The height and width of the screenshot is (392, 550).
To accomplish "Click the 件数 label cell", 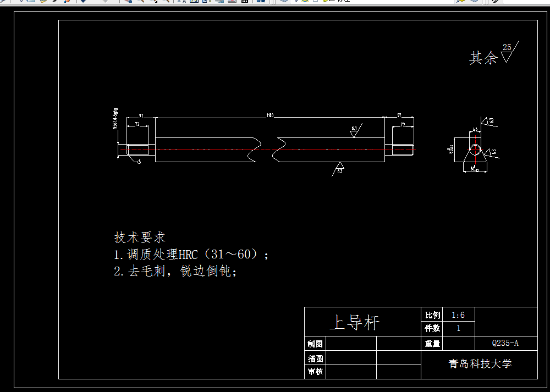I will pos(432,328).
